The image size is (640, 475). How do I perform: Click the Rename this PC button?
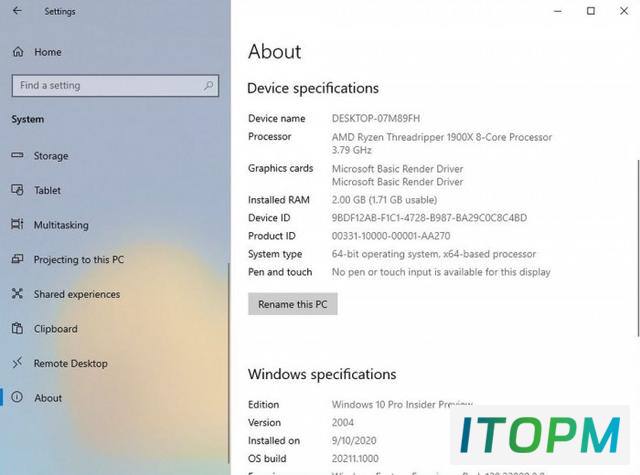[293, 304]
